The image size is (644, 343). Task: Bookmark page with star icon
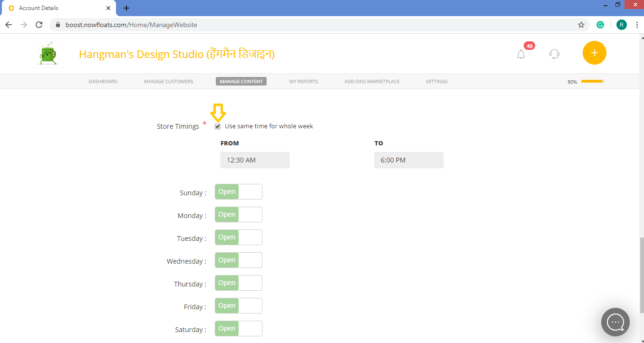(x=581, y=25)
